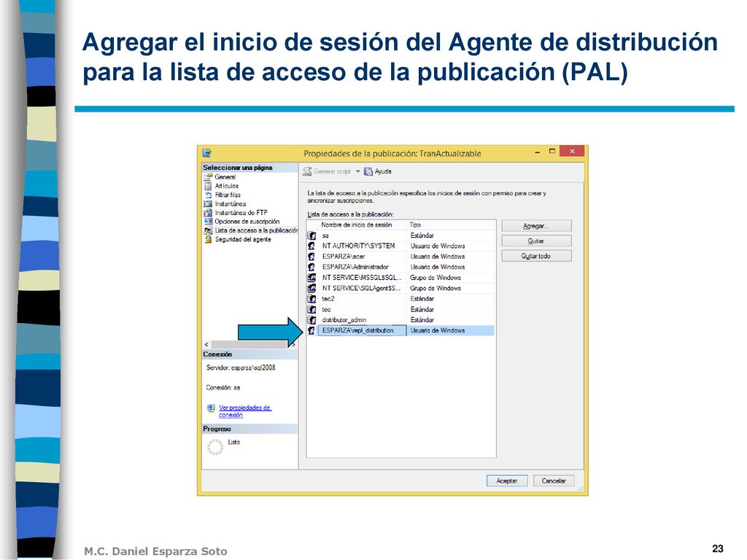
Task: Open the General page
Action: pos(225,177)
